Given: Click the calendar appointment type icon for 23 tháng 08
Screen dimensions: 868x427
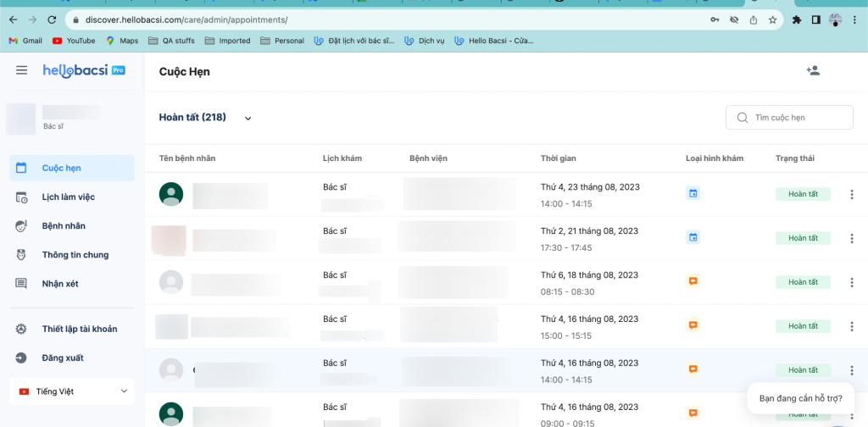Looking at the screenshot, I should coord(693,194).
